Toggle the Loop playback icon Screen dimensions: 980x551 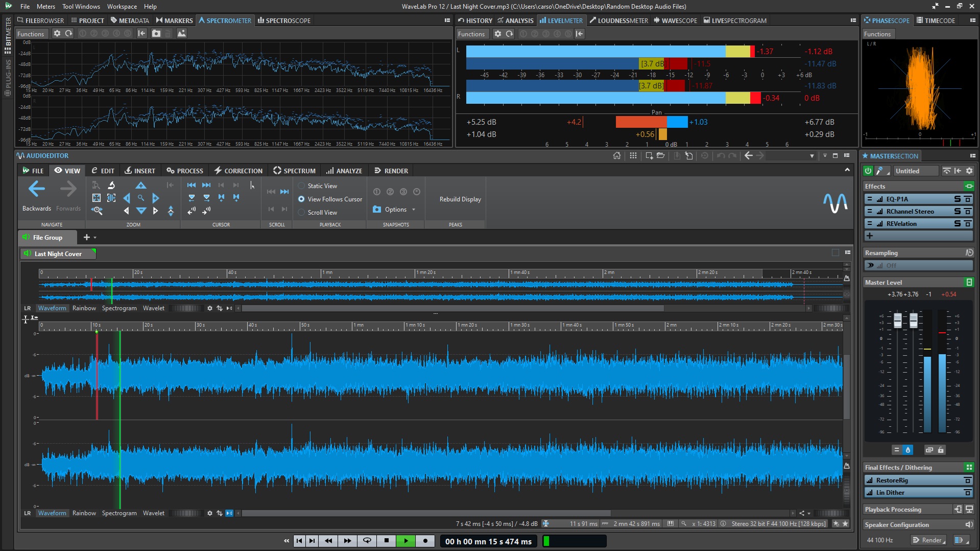(367, 541)
